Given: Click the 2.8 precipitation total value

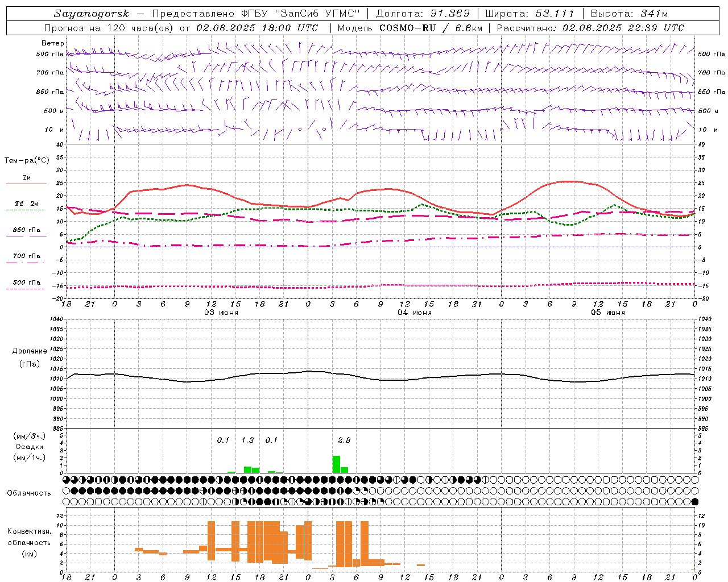Looking at the screenshot, I should (344, 440).
